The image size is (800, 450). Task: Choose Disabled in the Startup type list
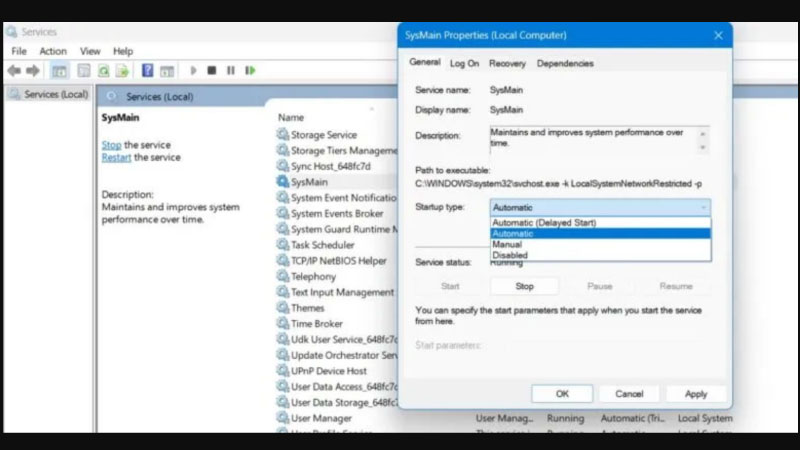[x=510, y=255]
